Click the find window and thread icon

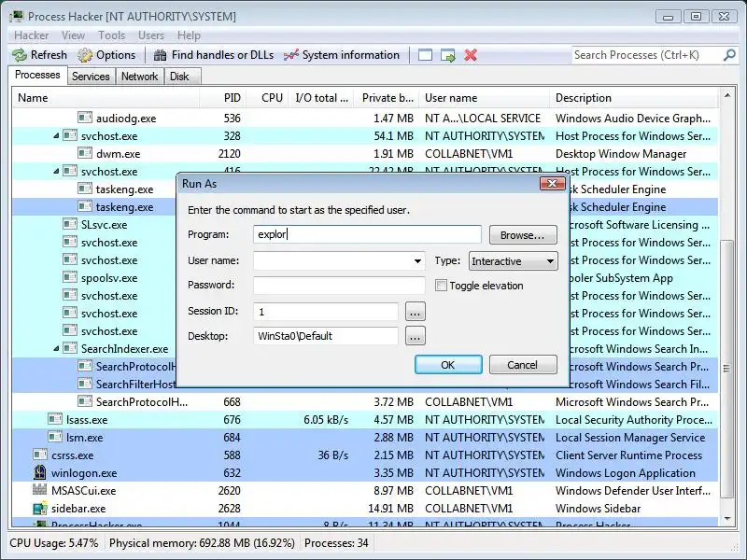point(448,55)
